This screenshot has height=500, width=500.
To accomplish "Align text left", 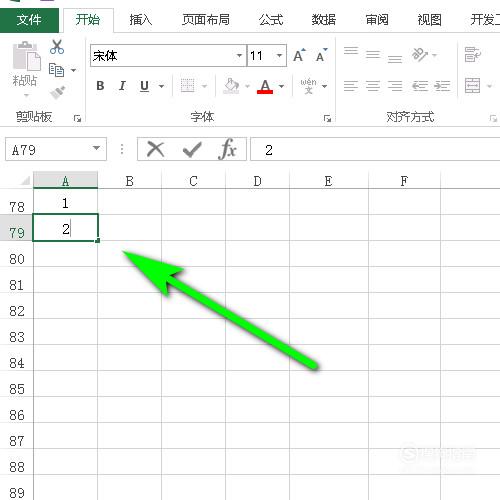I will [x=351, y=86].
